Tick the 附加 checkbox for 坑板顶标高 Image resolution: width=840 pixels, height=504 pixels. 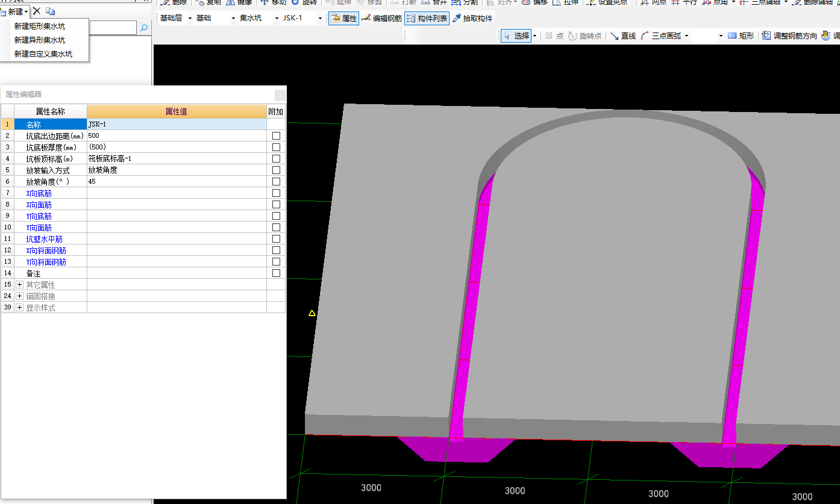(276, 159)
